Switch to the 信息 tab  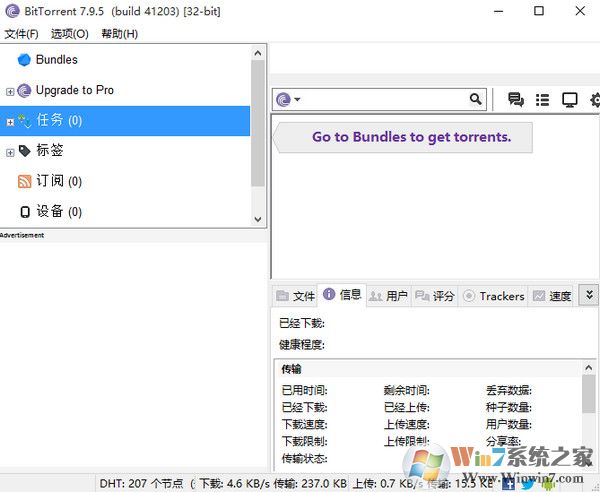(342, 295)
